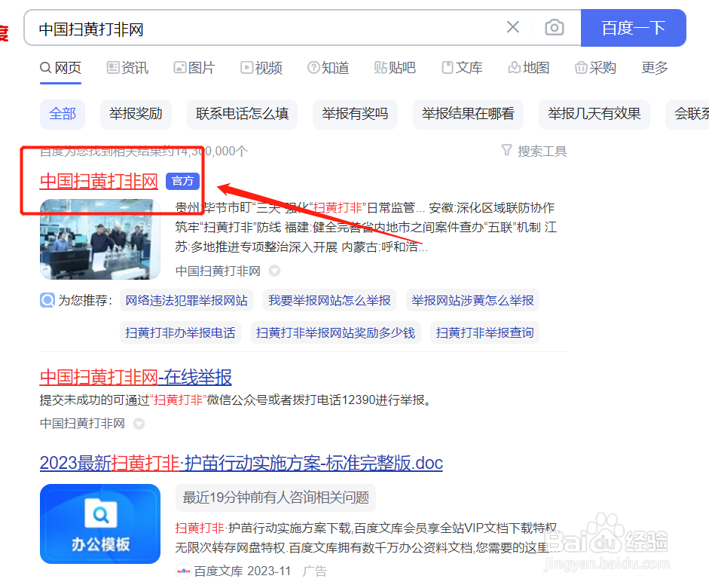Click the 百度文库 2023-11 source text
The height and width of the screenshot is (588, 709).
pyautogui.click(x=243, y=571)
